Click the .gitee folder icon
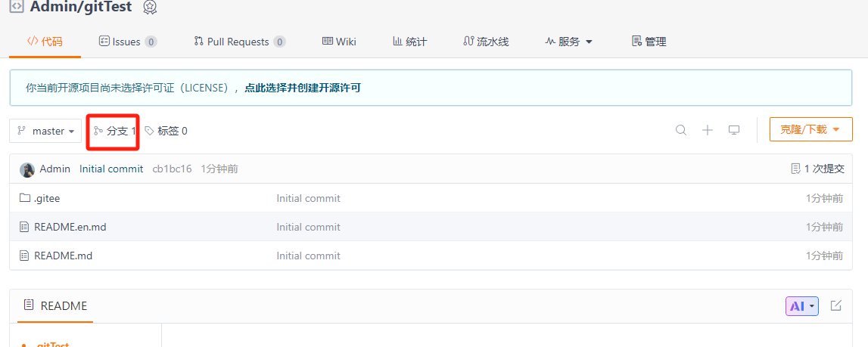This screenshot has width=868, height=347. [24, 197]
